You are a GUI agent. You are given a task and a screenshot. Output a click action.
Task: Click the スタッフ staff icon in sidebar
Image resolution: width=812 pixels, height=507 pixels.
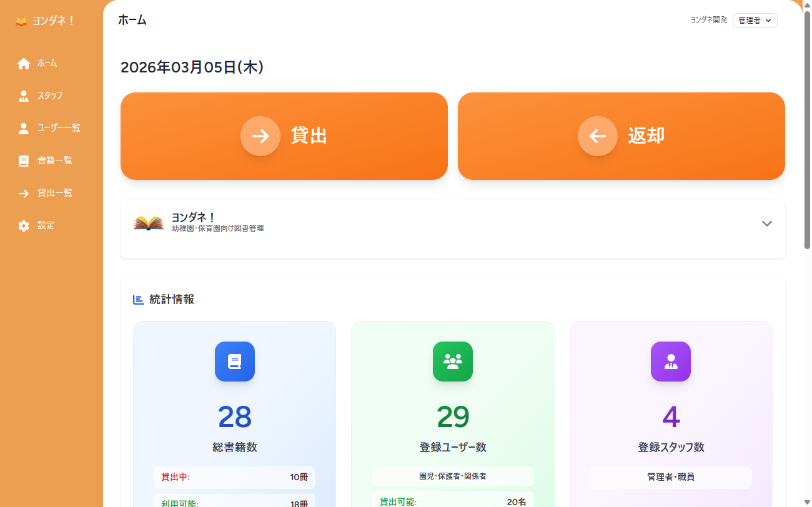pos(24,96)
